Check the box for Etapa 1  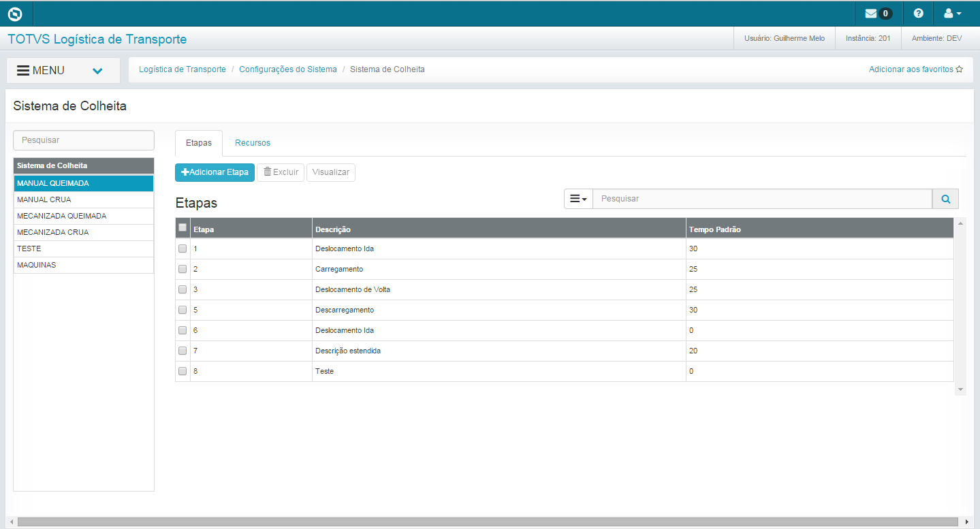click(x=183, y=249)
